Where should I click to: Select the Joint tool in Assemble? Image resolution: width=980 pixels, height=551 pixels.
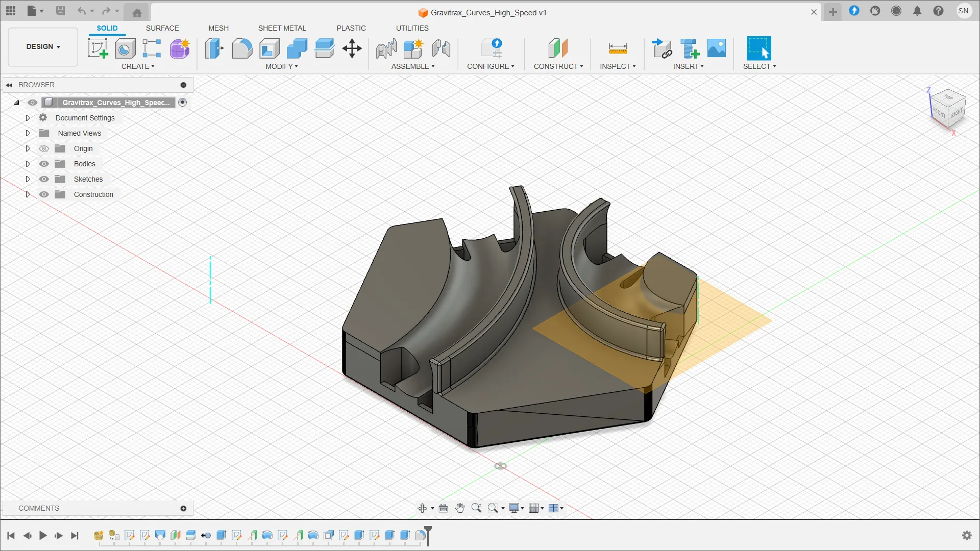pyautogui.click(x=386, y=48)
